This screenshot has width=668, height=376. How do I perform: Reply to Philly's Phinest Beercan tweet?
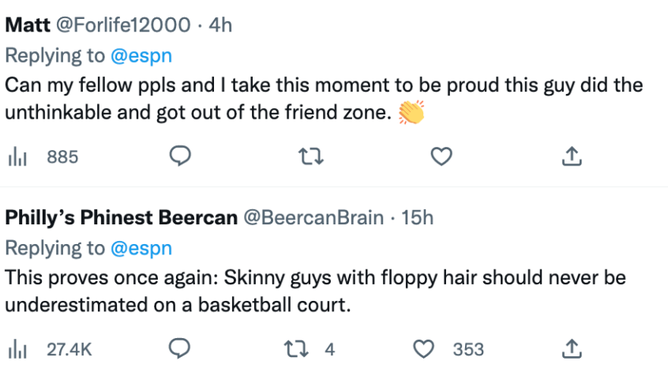(x=180, y=349)
